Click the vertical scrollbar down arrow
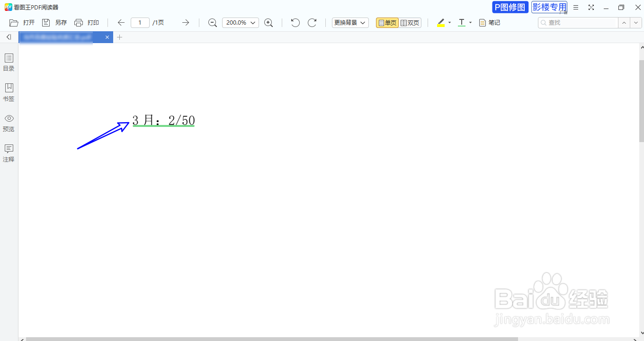 click(642, 333)
